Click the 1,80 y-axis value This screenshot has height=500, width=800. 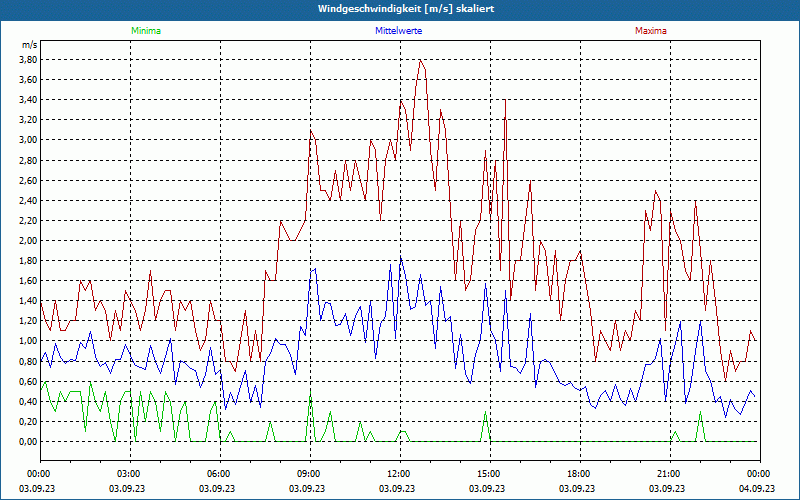(x=28, y=261)
